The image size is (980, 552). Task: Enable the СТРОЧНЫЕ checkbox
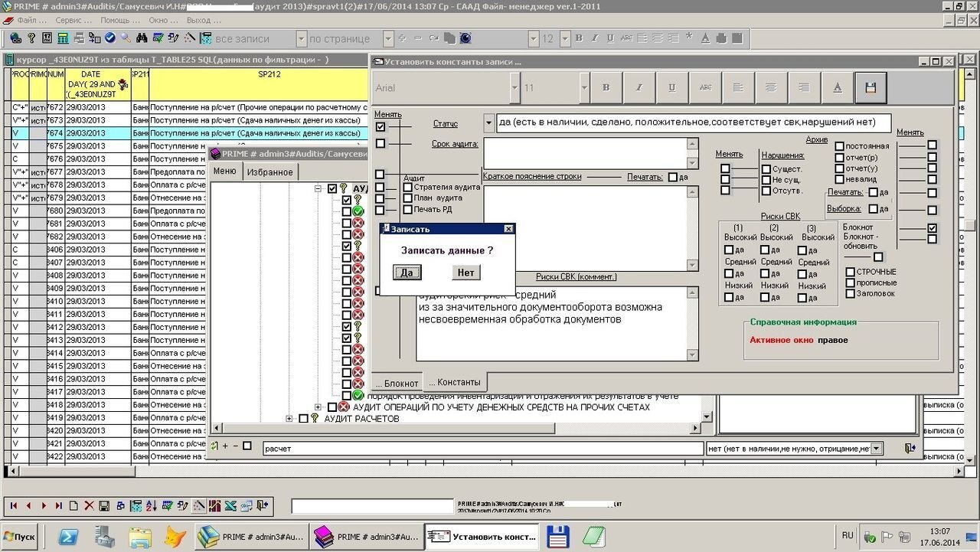851,272
